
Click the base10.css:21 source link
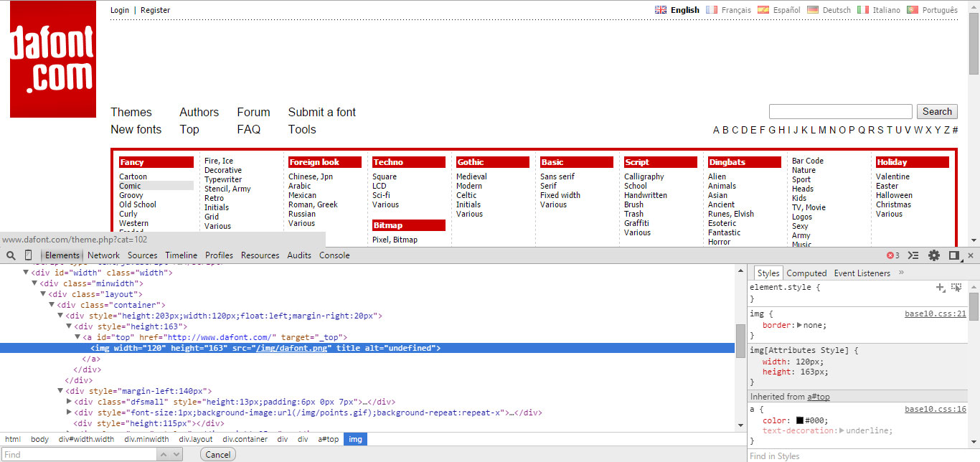pos(936,313)
